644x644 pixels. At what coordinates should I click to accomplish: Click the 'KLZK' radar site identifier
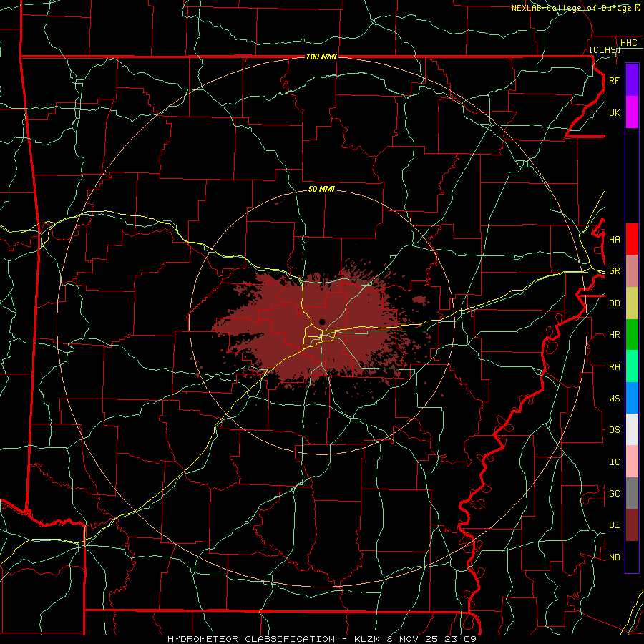point(367,639)
